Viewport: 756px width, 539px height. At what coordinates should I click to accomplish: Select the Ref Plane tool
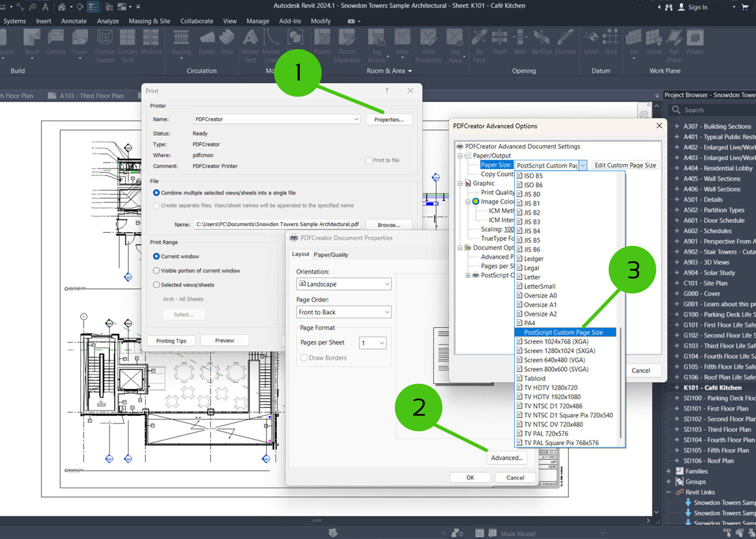(x=674, y=45)
